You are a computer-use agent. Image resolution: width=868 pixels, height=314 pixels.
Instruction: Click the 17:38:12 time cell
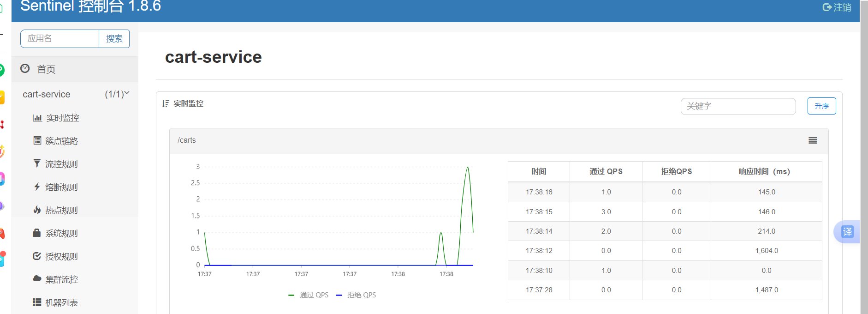[539, 251]
